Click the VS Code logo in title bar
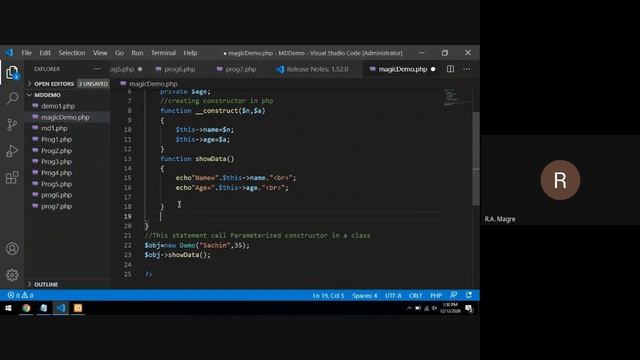The width and height of the screenshot is (640, 360). click(9, 53)
